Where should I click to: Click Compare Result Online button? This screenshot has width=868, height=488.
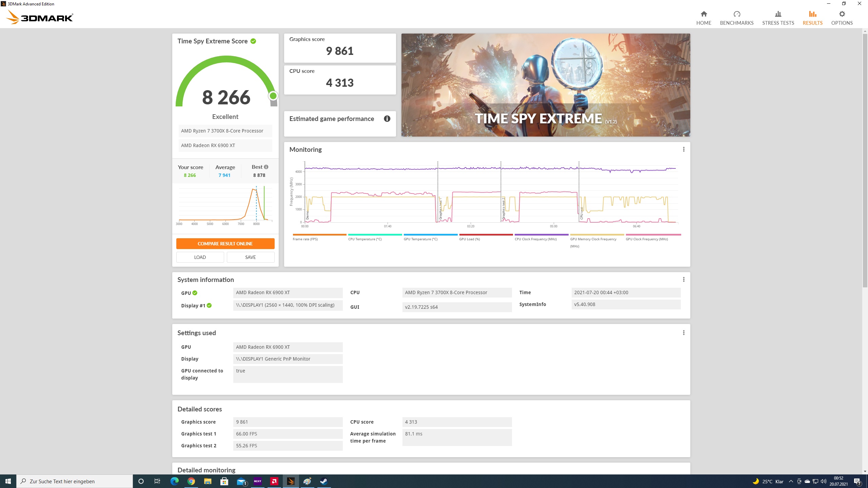225,244
